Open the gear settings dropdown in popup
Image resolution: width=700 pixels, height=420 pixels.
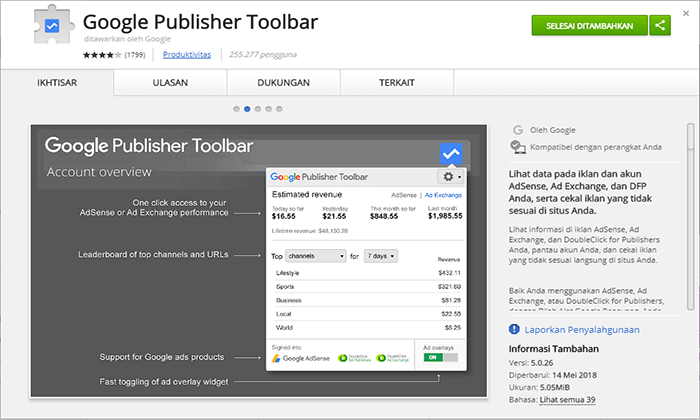[450, 176]
